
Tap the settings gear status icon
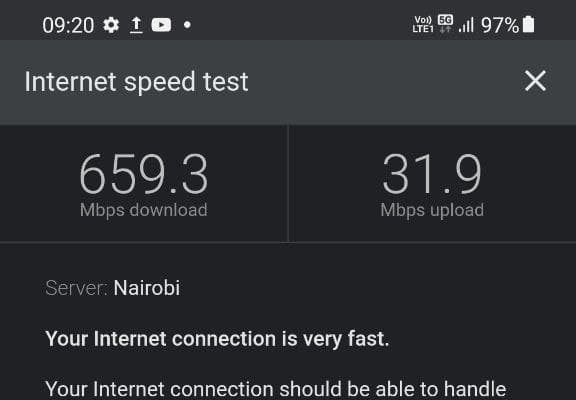pyautogui.click(x=111, y=25)
